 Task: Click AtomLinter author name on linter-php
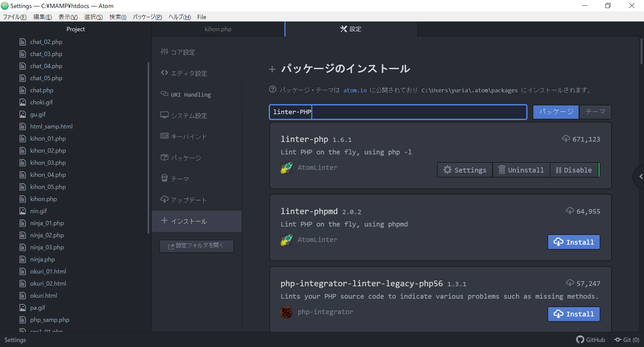pos(317,167)
